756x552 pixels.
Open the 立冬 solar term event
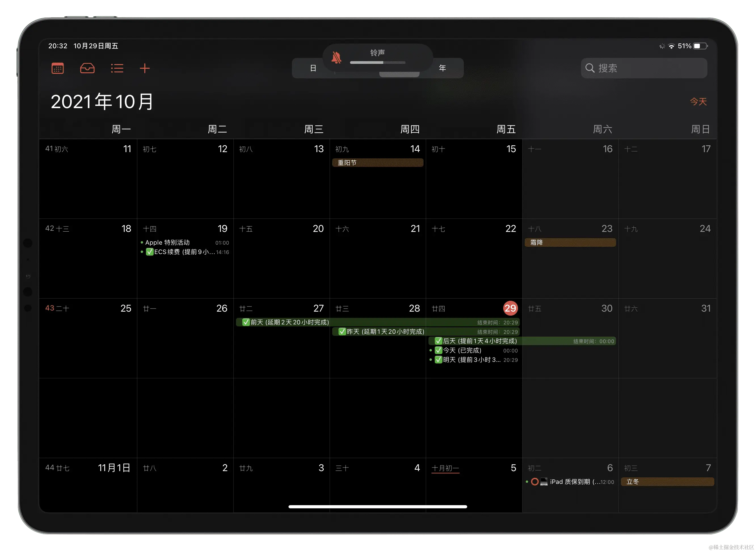coord(667,482)
